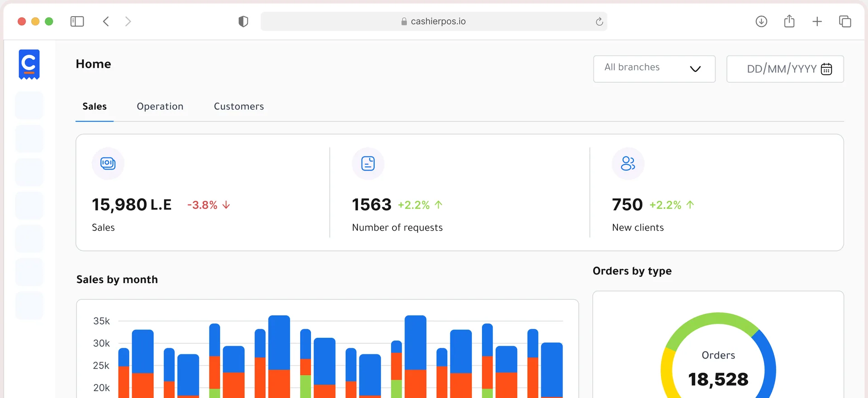Click the 30k axis label
The width and height of the screenshot is (868, 398).
(x=101, y=343)
